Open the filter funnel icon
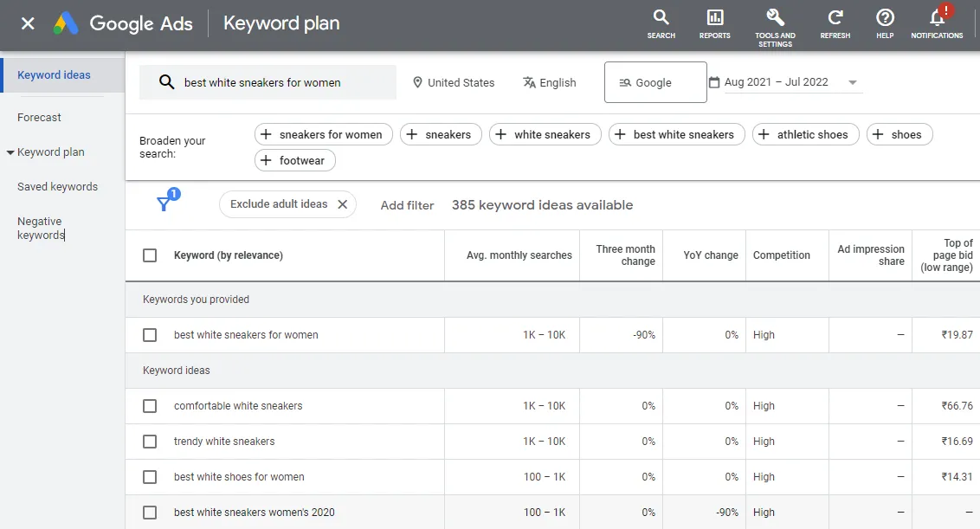Screen dimensions: 980x529 tap(164, 203)
